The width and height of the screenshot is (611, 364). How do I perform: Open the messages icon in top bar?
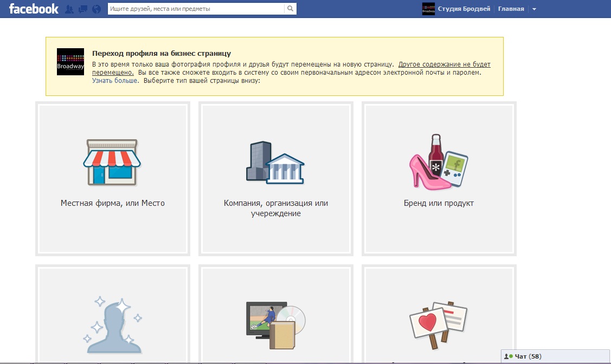[x=82, y=9]
